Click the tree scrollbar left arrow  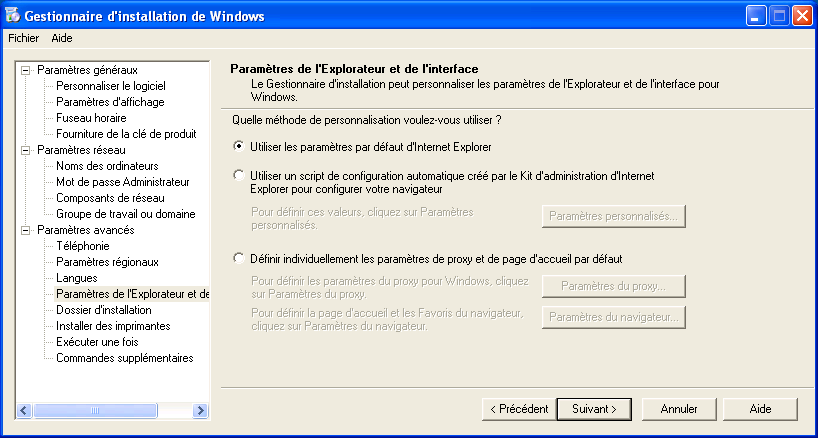pyautogui.click(x=25, y=410)
